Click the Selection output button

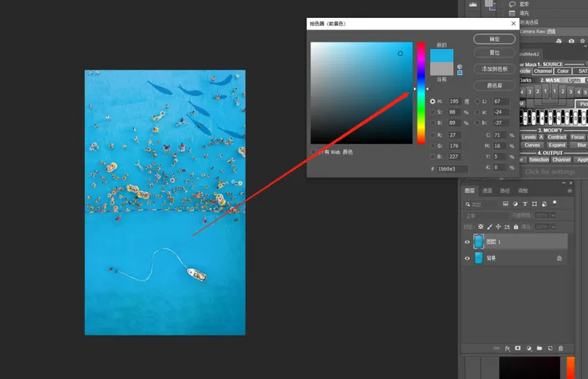coord(539,160)
